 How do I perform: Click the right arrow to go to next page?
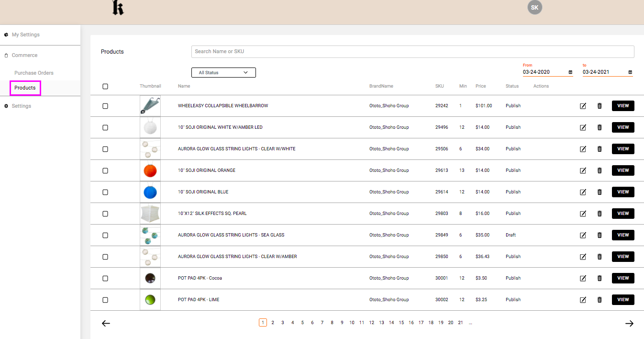click(x=630, y=323)
